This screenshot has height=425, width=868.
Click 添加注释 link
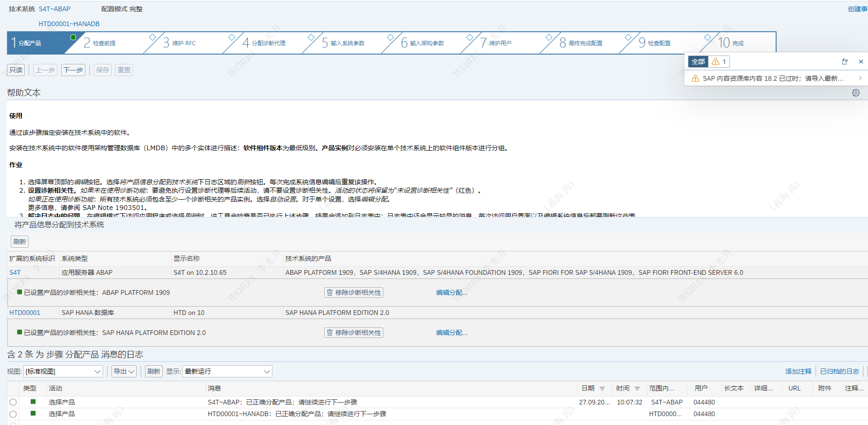point(799,371)
